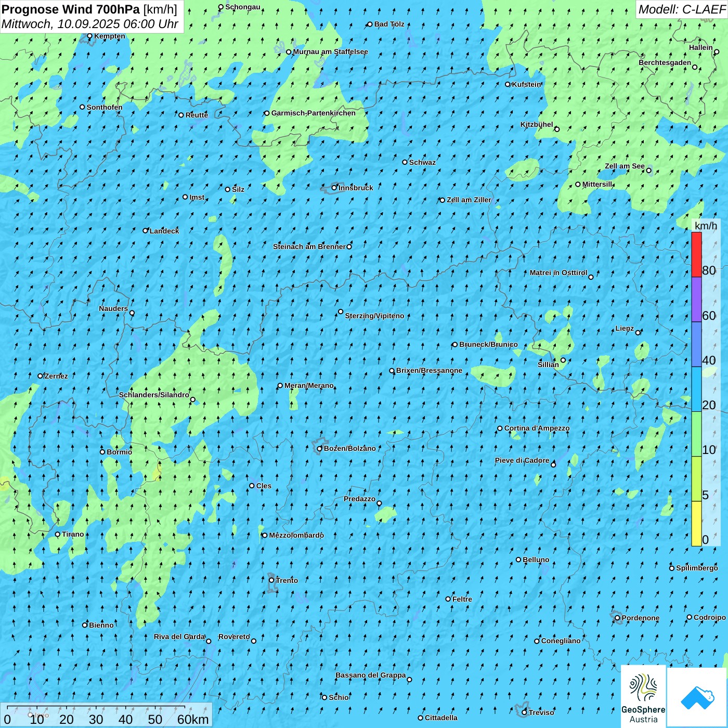Click the 60km scale bar label
This screenshot has width=728, height=728.
pyautogui.click(x=193, y=719)
